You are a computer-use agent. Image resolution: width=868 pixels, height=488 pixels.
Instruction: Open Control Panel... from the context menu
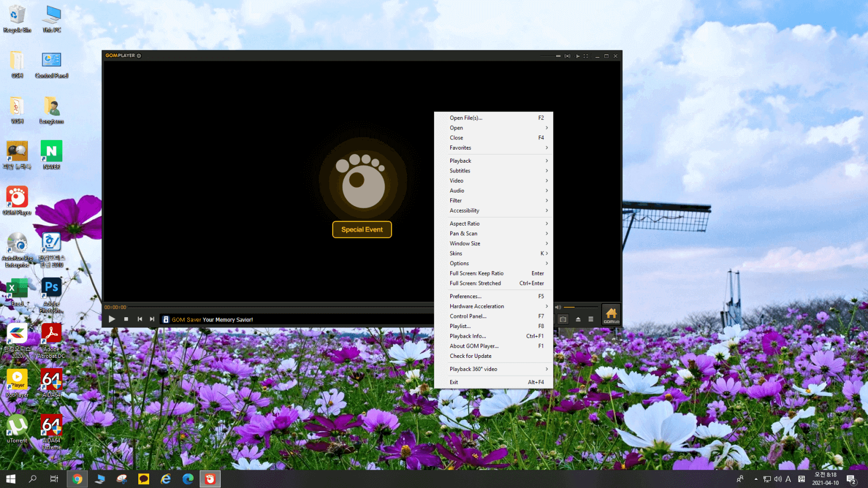click(x=494, y=316)
